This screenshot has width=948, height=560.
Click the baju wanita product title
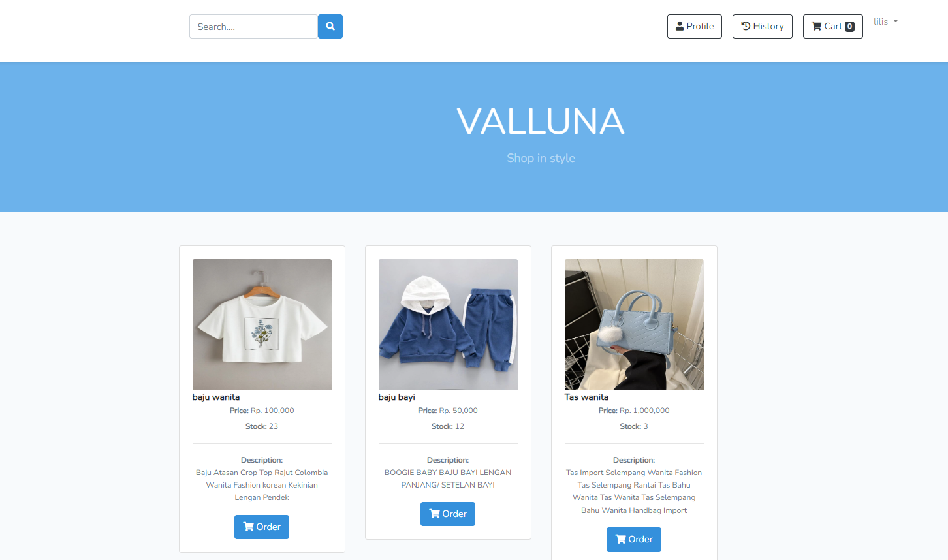[x=216, y=397]
